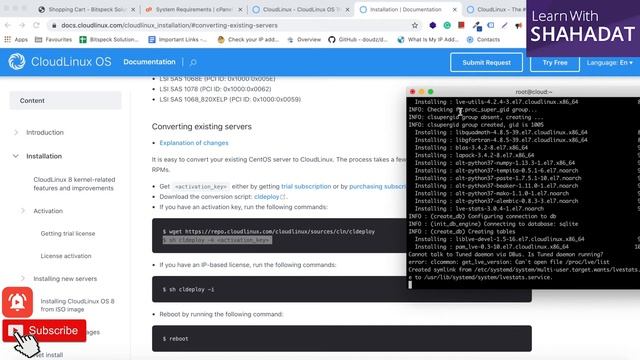The width and height of the screenshot is (640, 360).
Task: Click the wget cldeploy command line
Action: pyautogui.click(x=269, y=231)
